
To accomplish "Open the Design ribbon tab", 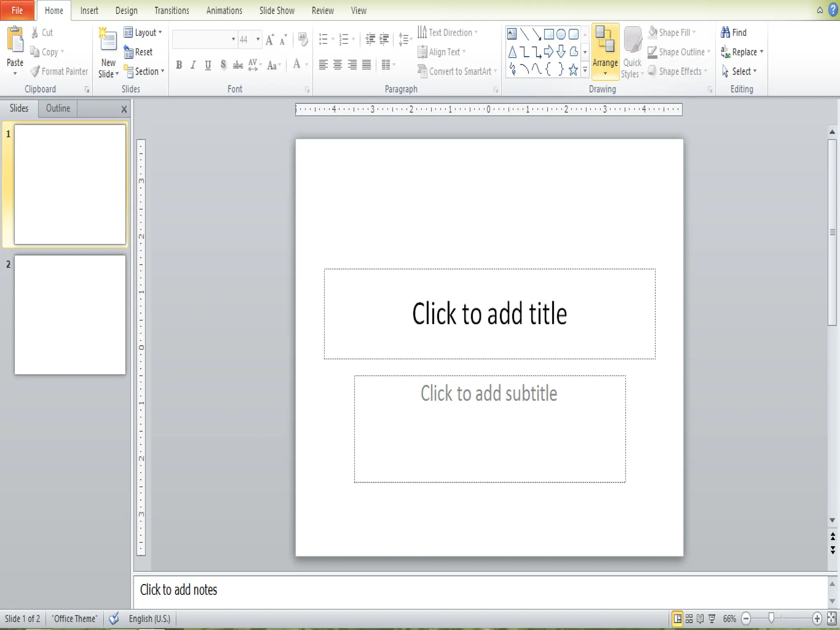I will [x=126, y=11].
